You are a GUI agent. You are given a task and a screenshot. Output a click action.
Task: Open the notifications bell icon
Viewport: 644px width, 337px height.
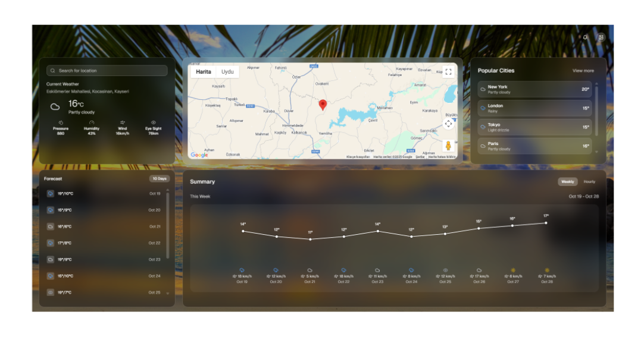tap(585, 37)
